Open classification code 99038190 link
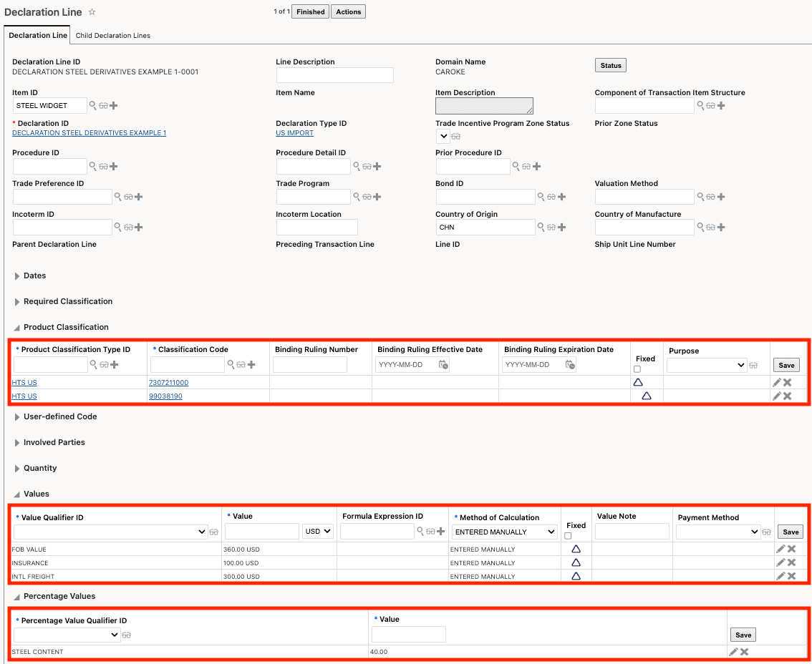The height and width of the screenshot is (664, 812). (165, 396)
